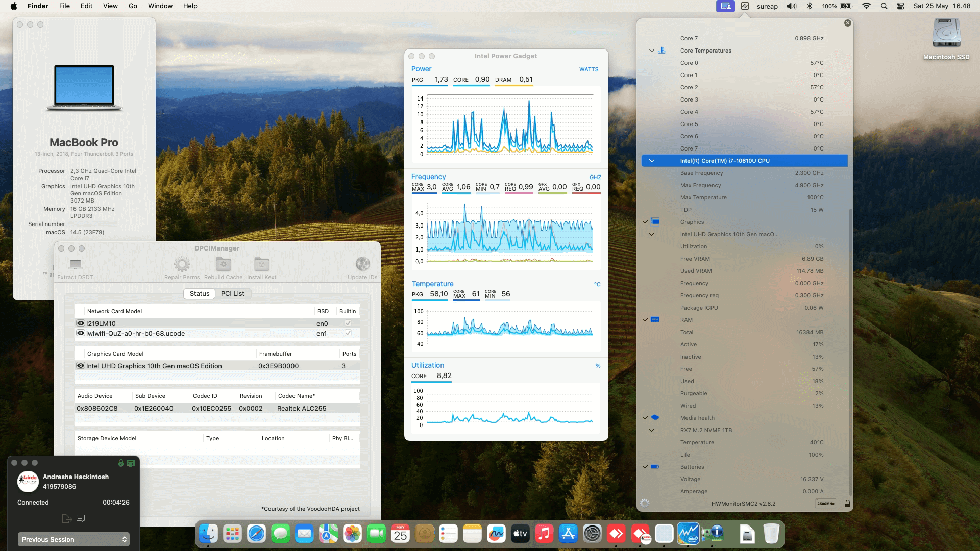Collapse the Core Temperatures group
This screenshot has height=551, width=980.
pos(651,51)
